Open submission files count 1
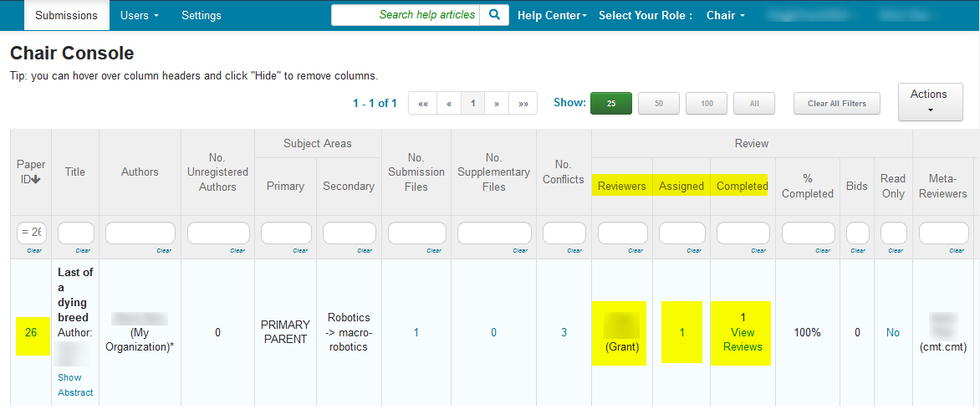This screenshot has width=980, height=415. [416, 332]
